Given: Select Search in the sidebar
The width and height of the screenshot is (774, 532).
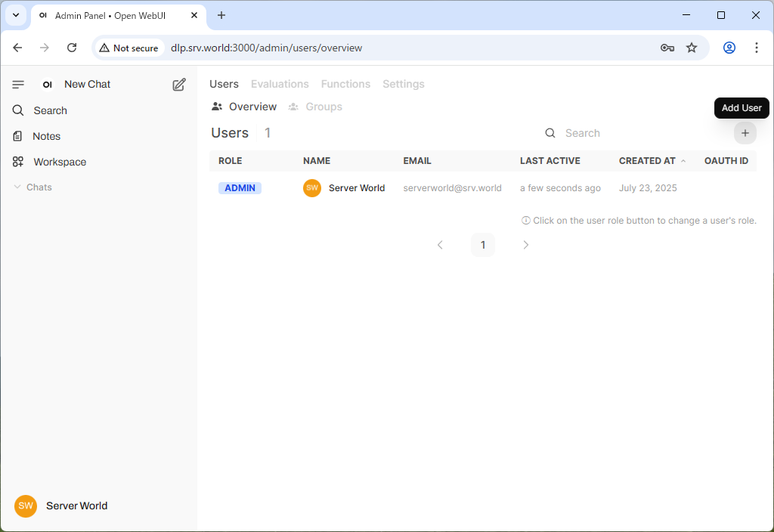Looking at the screenshot, I should (x=50, y=110).
